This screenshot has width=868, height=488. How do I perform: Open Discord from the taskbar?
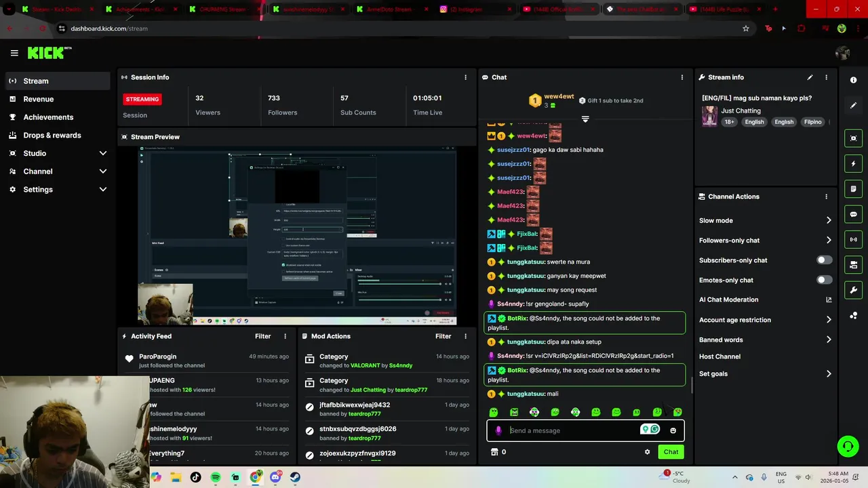275,477
